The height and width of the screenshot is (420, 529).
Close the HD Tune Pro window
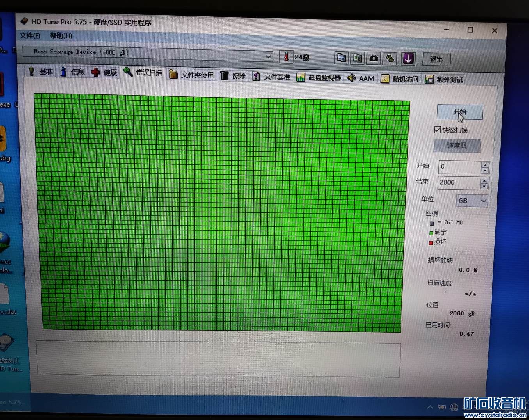(495, 30)
